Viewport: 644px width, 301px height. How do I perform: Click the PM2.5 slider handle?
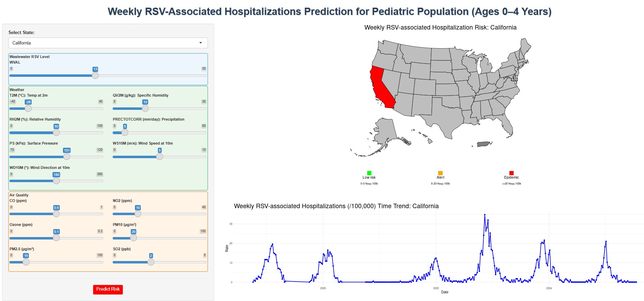click(x=26, y=262)
